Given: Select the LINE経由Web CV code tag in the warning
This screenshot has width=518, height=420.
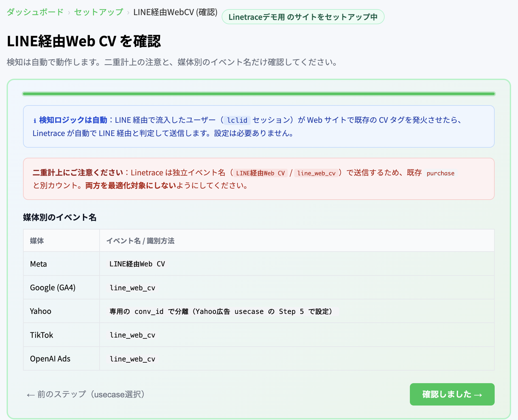Looking at the screenshot, I should point(260,173).
